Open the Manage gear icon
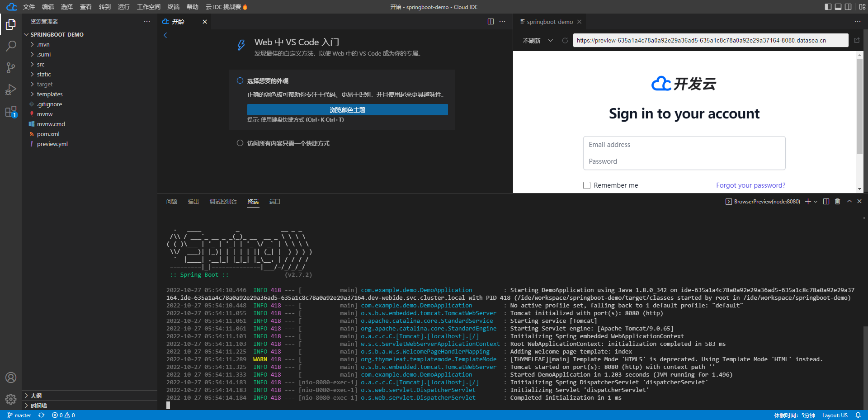 click(x=11, y=399)
